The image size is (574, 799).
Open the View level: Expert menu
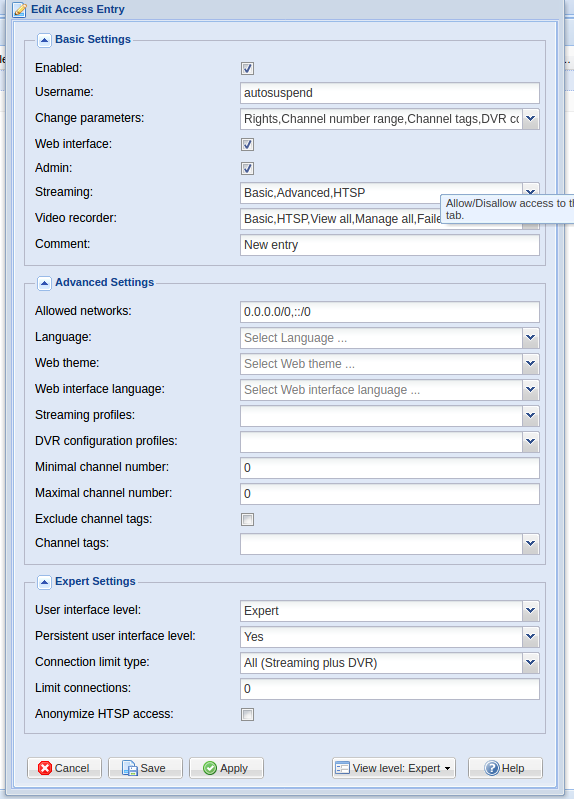394,768
